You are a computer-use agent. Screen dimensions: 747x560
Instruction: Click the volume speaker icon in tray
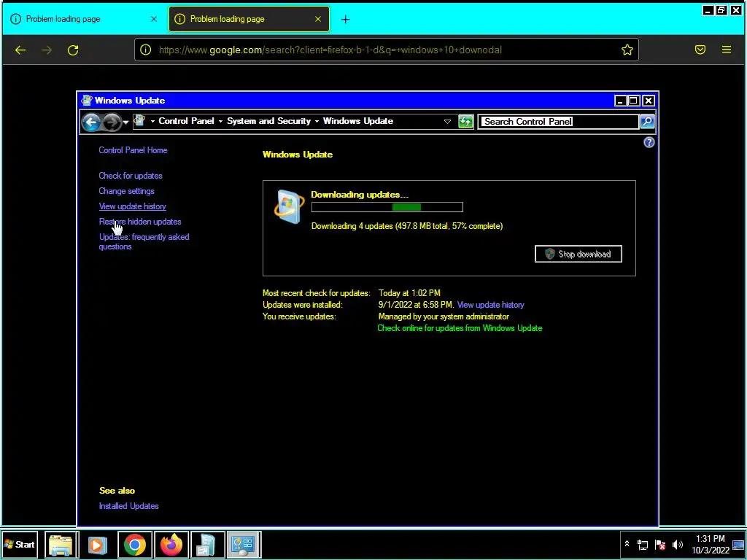[678, 545]
